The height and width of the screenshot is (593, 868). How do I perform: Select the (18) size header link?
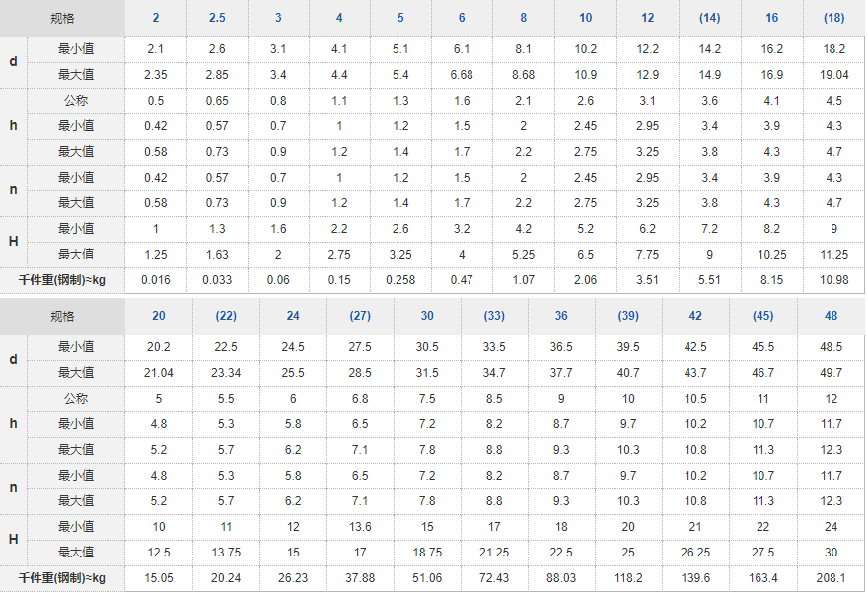coord(833,18)
